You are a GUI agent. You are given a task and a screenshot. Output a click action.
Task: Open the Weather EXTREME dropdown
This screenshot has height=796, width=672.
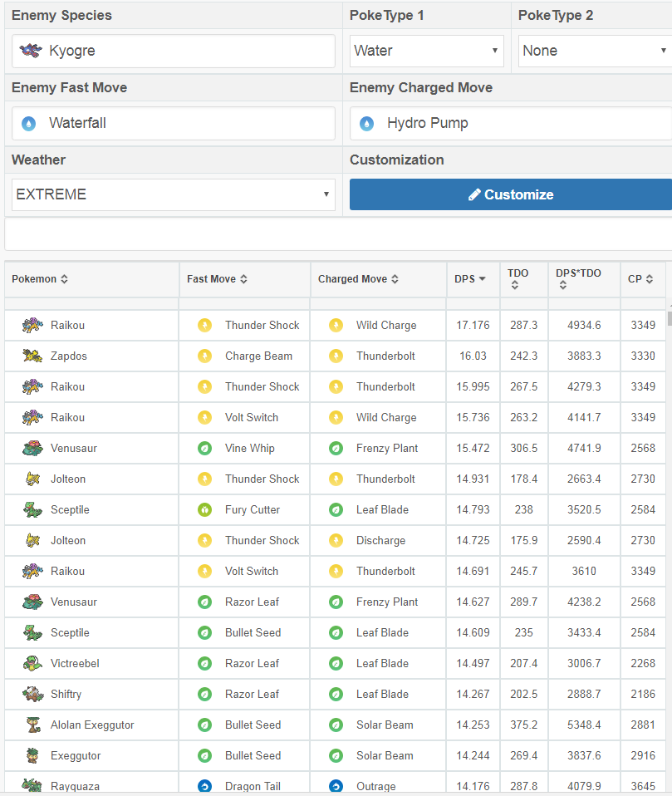click(x=173, y=194)
